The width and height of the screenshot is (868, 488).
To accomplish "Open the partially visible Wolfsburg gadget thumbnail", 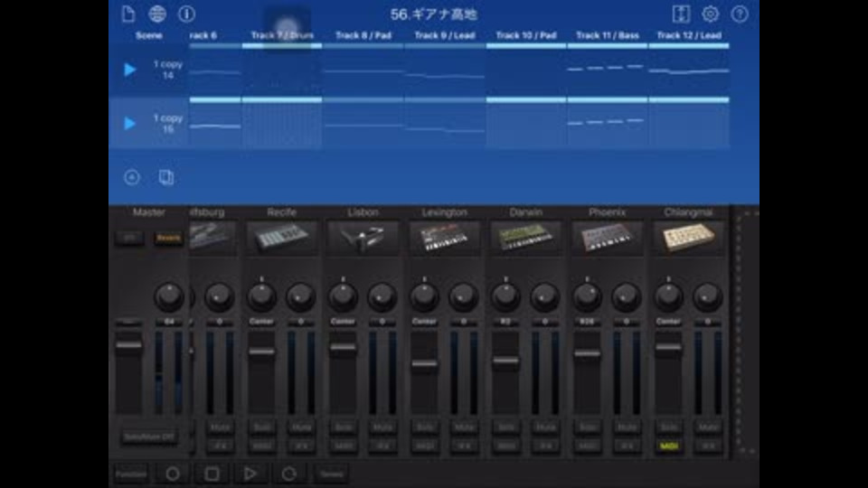I will point(213,238).
